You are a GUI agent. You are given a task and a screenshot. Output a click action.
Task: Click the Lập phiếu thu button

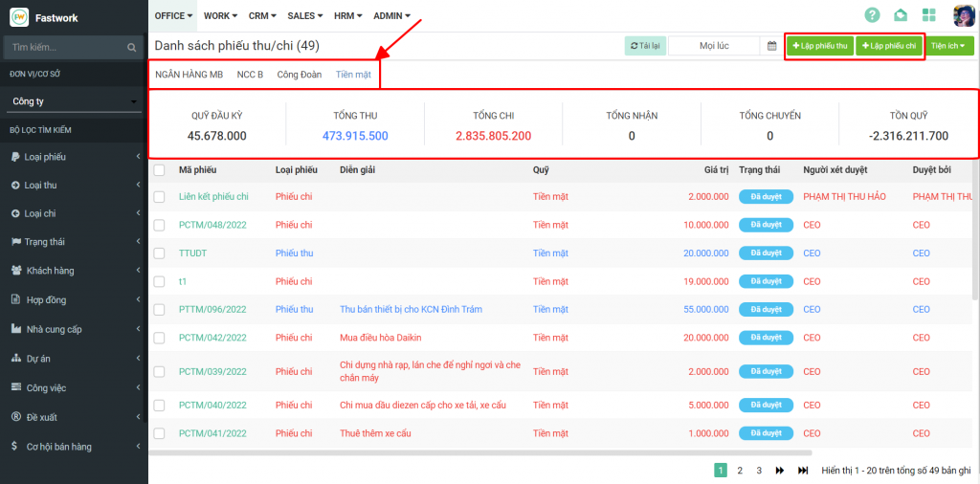(820, 46)
